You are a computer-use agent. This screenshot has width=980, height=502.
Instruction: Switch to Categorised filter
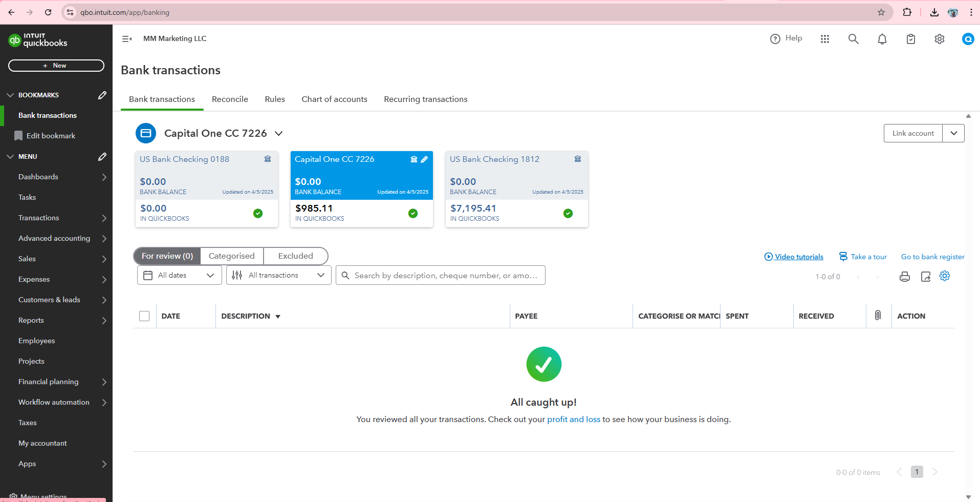point(232,256)
